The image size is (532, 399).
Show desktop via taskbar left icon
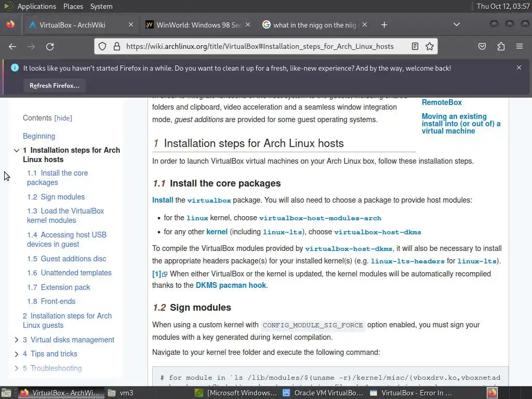point(6,393)
